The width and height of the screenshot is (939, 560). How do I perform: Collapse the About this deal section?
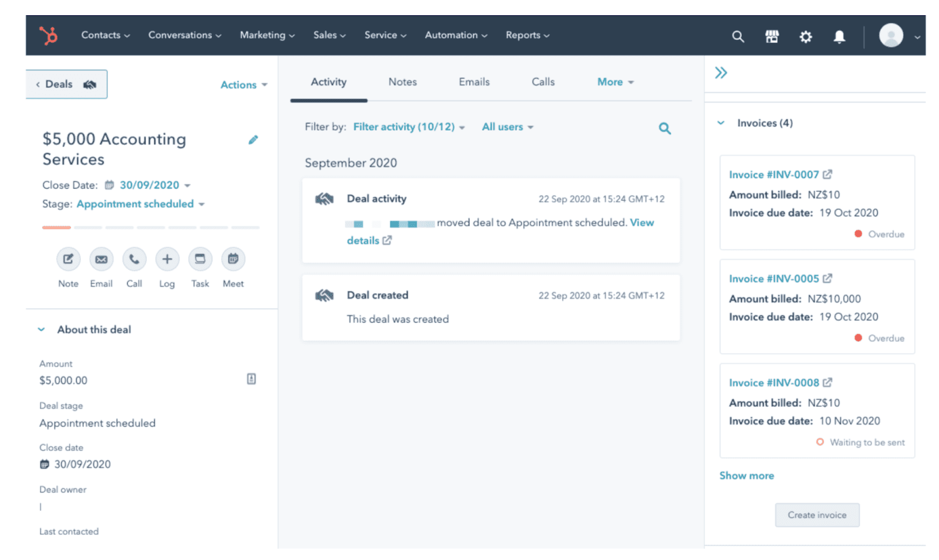[41, 330]
